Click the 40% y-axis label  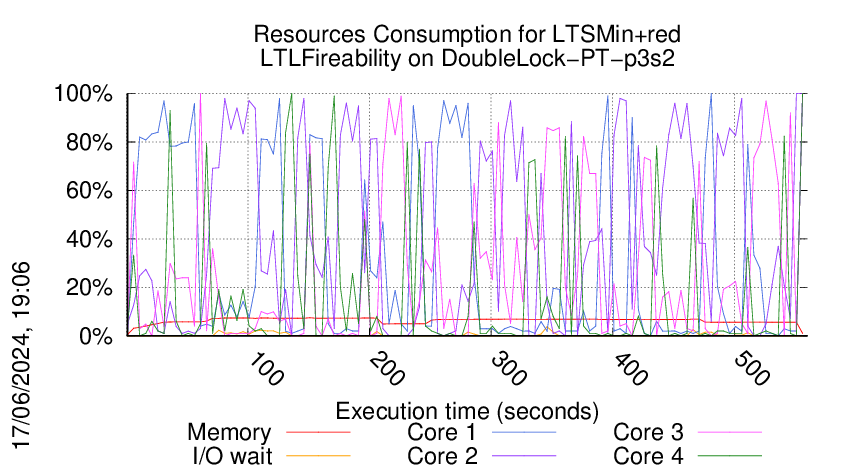89,239
